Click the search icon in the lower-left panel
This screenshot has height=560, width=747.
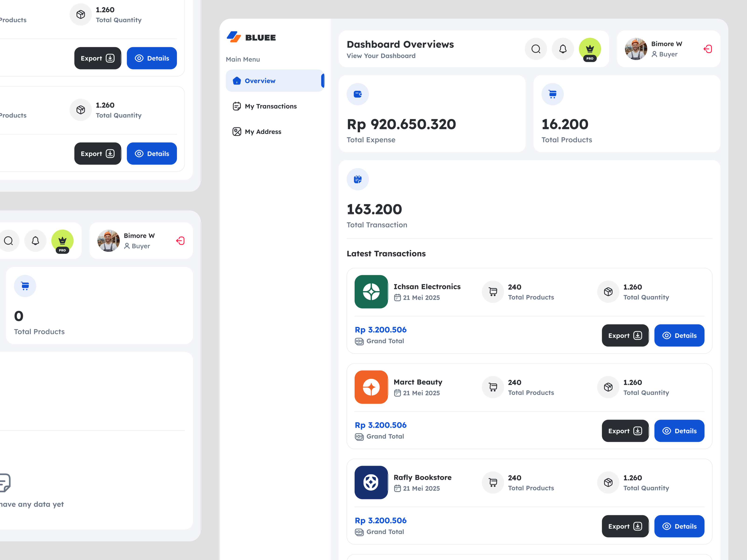tap(8, 241)
